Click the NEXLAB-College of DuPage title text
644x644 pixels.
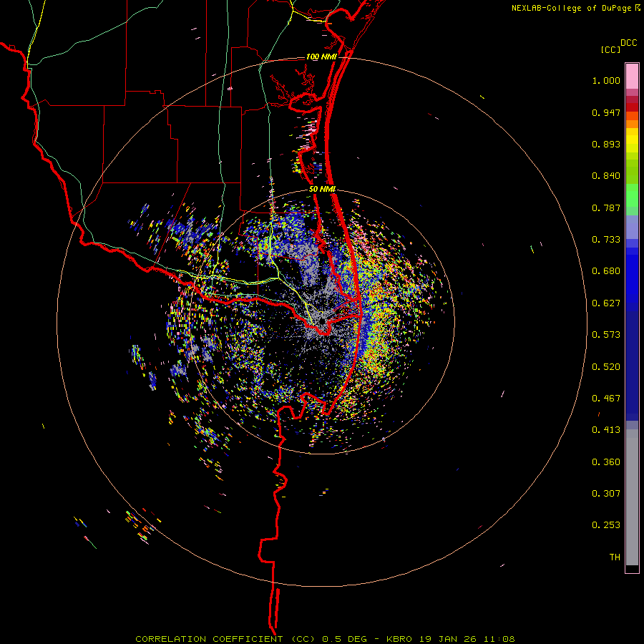coord(571,8)
